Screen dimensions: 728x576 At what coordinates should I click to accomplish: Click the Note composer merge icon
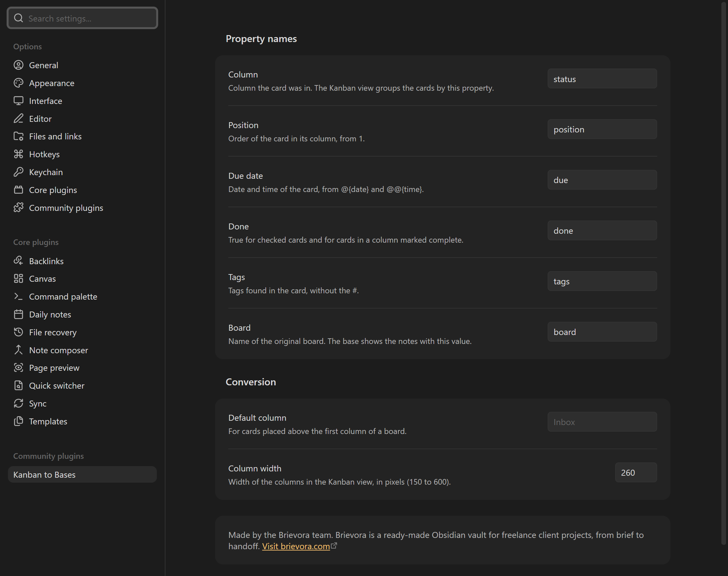point(19,350)
